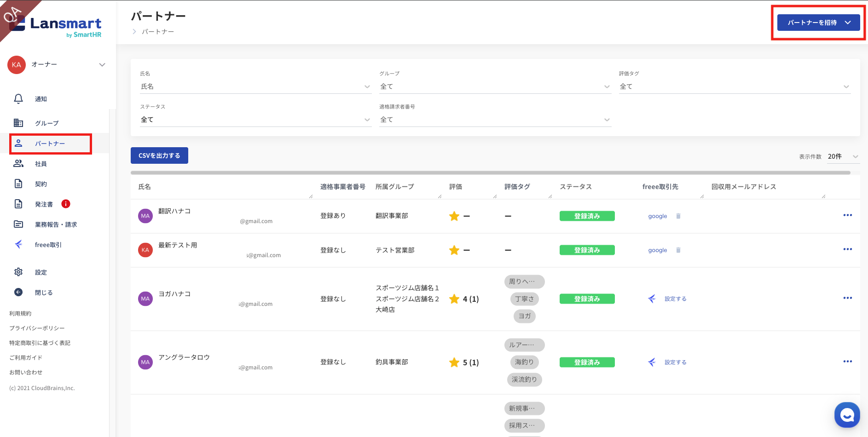Click the document icon beside 契約

[18, 184]
